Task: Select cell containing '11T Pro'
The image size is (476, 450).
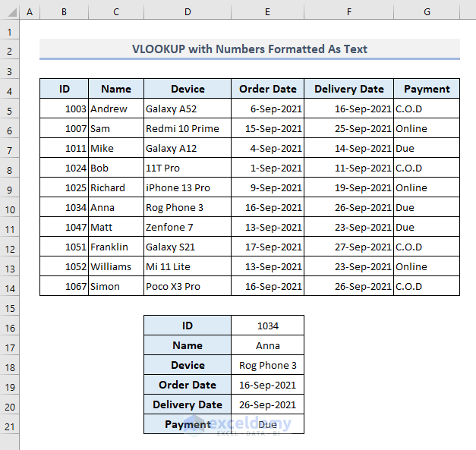Action: (188, 168)
